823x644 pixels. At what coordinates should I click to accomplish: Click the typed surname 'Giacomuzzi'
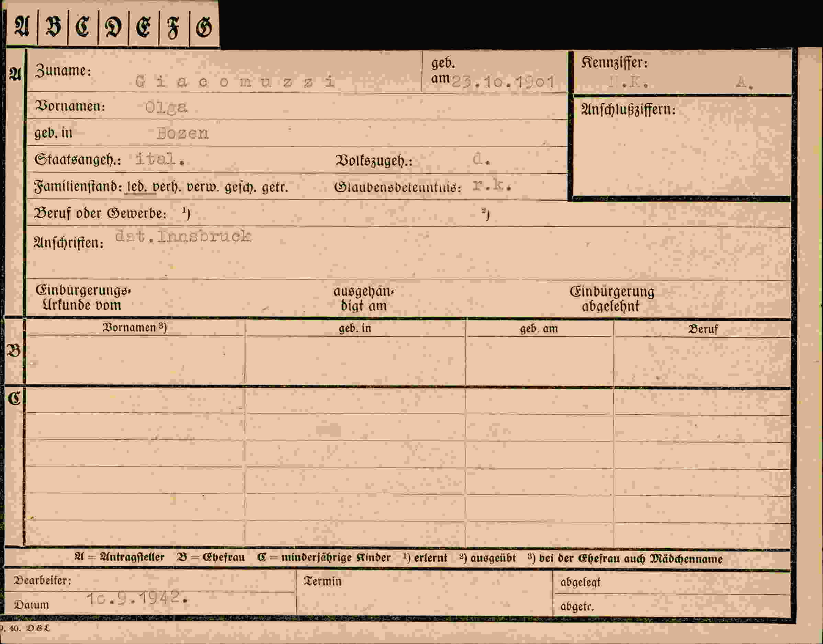tap(235, 81)
